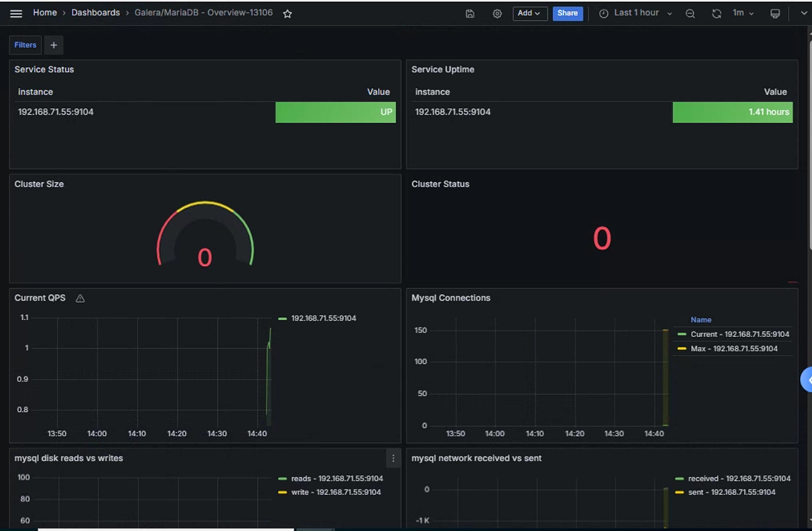Click the Filters button
Screen dimensions: 812x531
tap(26, 45)
